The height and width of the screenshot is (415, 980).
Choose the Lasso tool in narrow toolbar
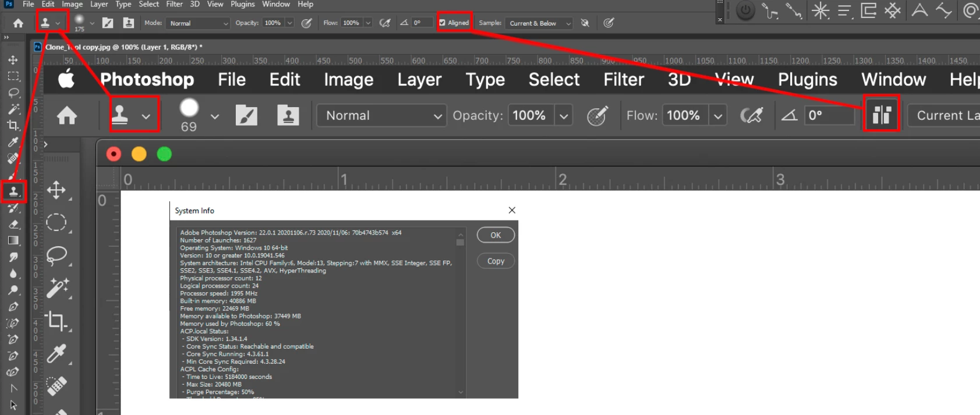tap(13, 93)
